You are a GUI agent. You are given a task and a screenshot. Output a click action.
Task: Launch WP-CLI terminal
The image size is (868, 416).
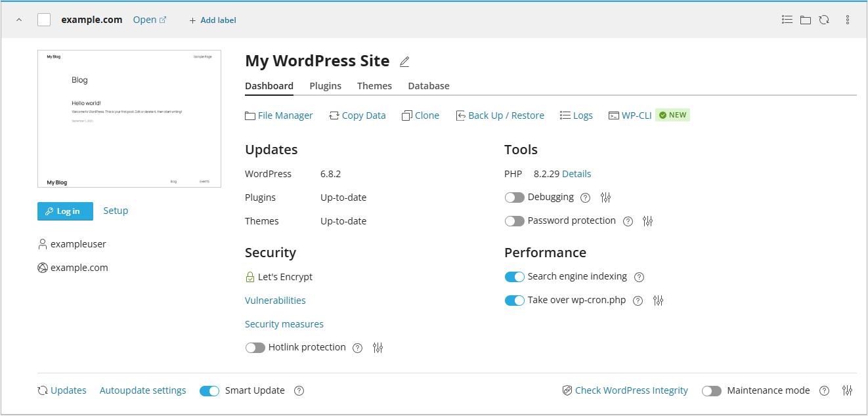(630, 115)
